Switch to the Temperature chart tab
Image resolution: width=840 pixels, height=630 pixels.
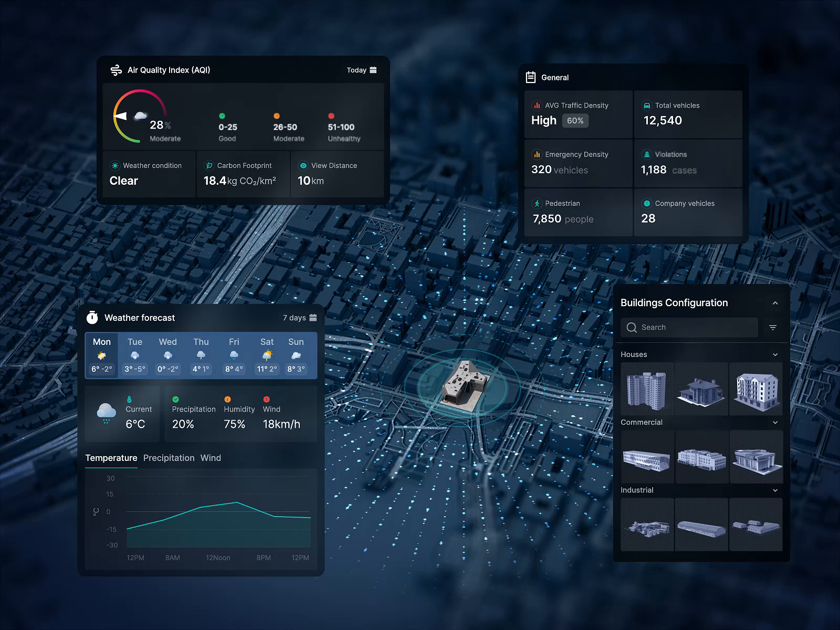pos(111,458)
